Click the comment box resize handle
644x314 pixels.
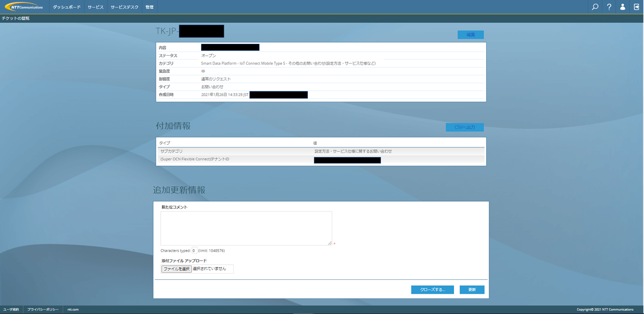(330, 243)
